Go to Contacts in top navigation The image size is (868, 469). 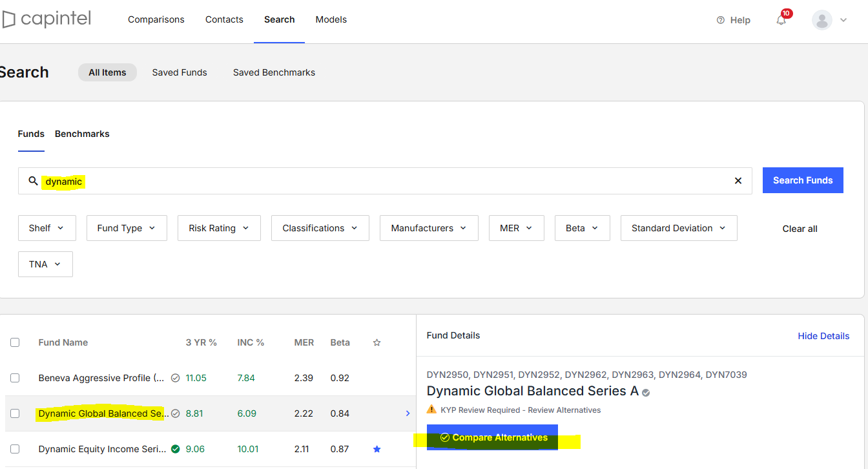[224, 19]
